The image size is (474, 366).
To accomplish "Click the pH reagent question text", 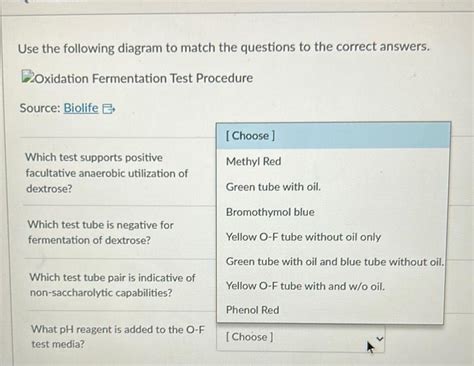I will point(118,336).
